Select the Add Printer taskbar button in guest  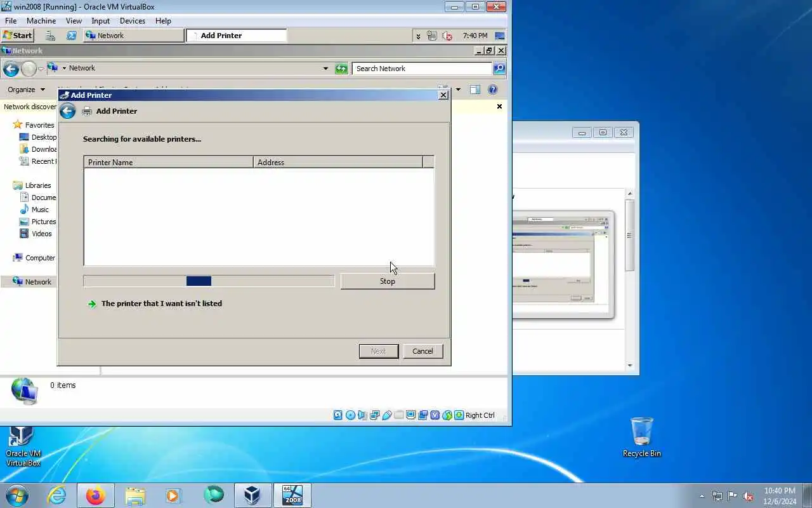pos(236,36)
